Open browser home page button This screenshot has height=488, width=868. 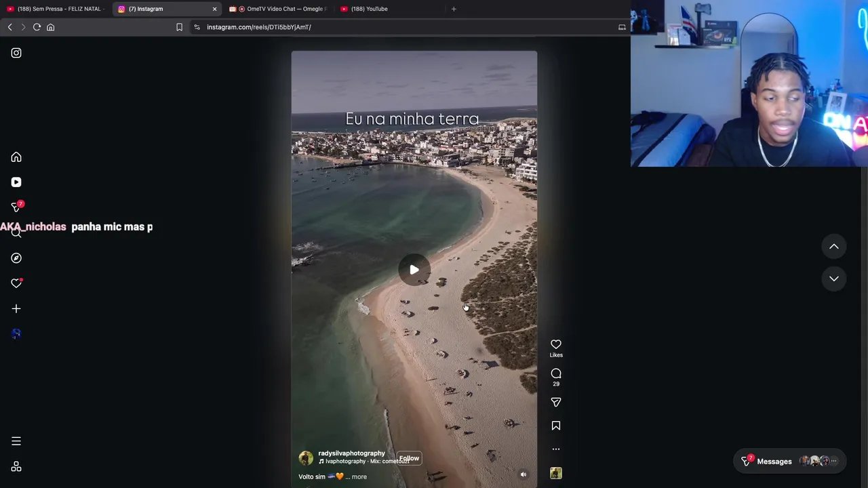tap(50, 27)
